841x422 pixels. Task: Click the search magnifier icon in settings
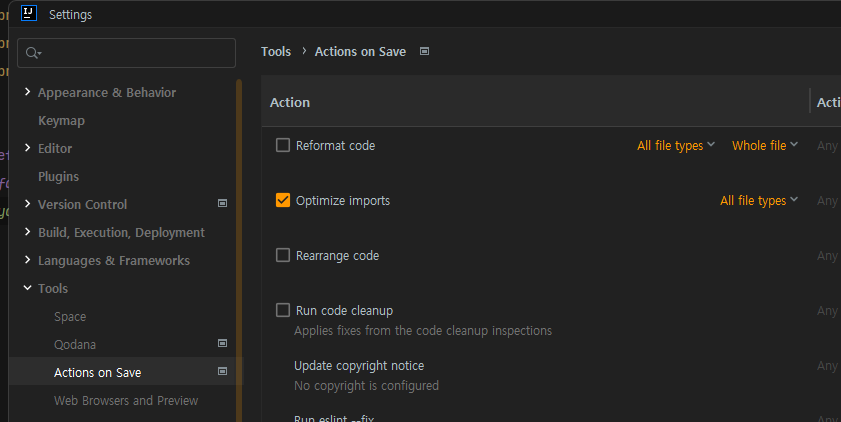point(33,53)
